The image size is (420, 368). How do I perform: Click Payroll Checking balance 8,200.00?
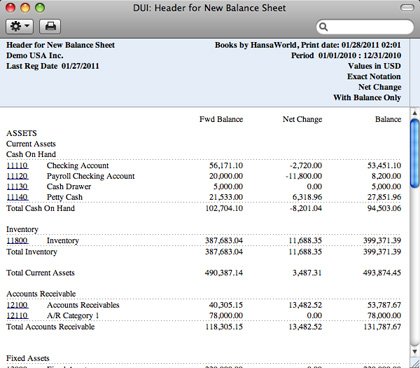(386, 176)
